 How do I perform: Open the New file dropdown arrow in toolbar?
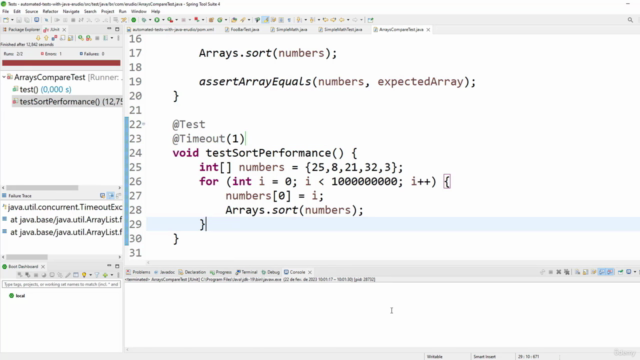pos(12,20)
